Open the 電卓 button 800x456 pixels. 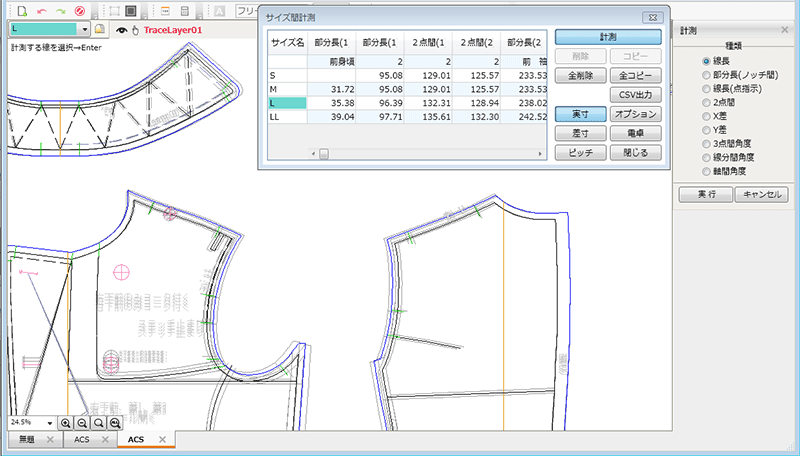(636, 133)
